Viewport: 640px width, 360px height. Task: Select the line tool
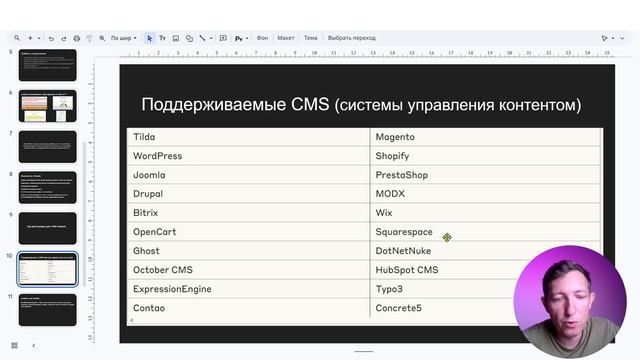202,38
